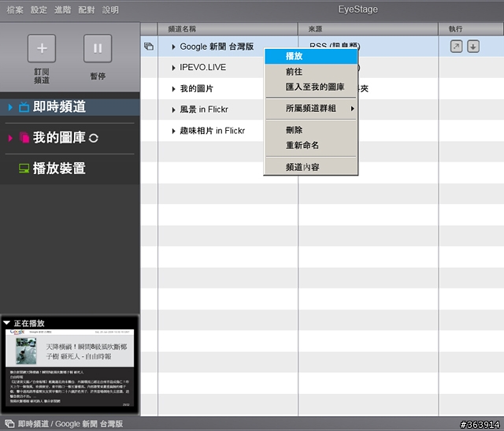
Task: Click the pause button
Action: (x=98, y=48)
